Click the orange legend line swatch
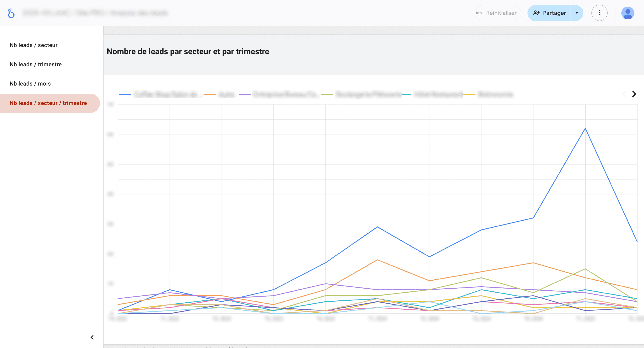 tap(210, 95)
